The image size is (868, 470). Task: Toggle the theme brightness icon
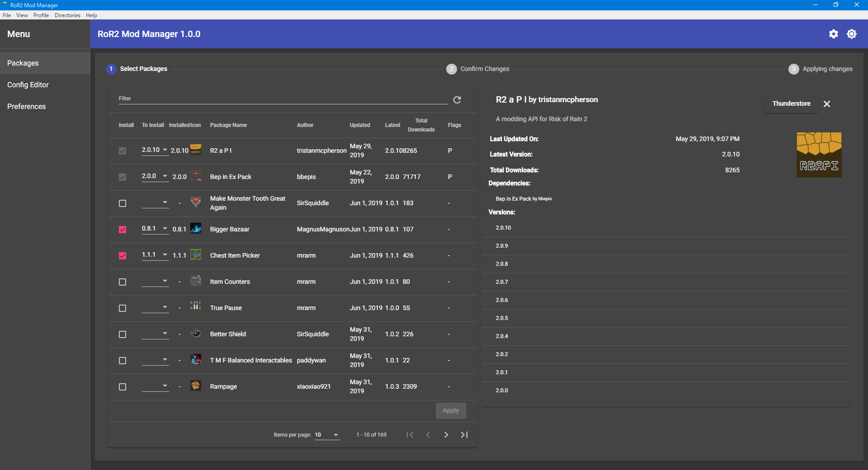[852, 34]
